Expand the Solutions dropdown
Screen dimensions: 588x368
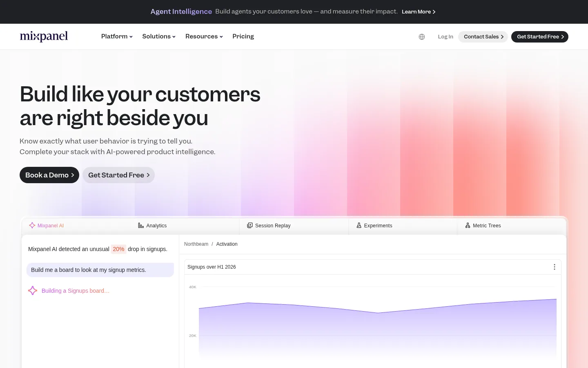(159, 36)
